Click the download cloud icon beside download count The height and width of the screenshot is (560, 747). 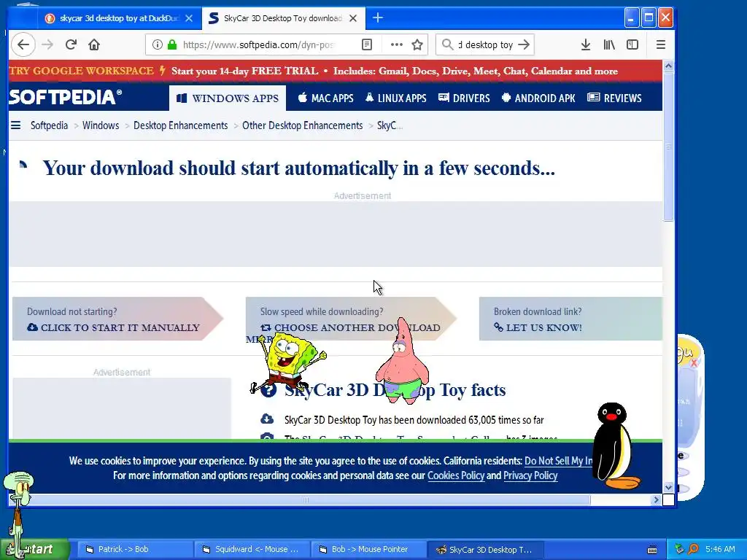(267, 419)
